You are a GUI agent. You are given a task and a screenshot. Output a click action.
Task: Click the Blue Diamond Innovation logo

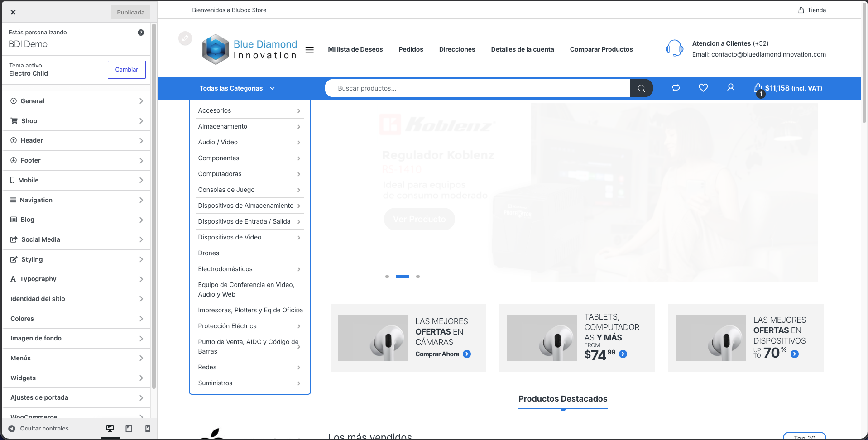click(249, 49)
